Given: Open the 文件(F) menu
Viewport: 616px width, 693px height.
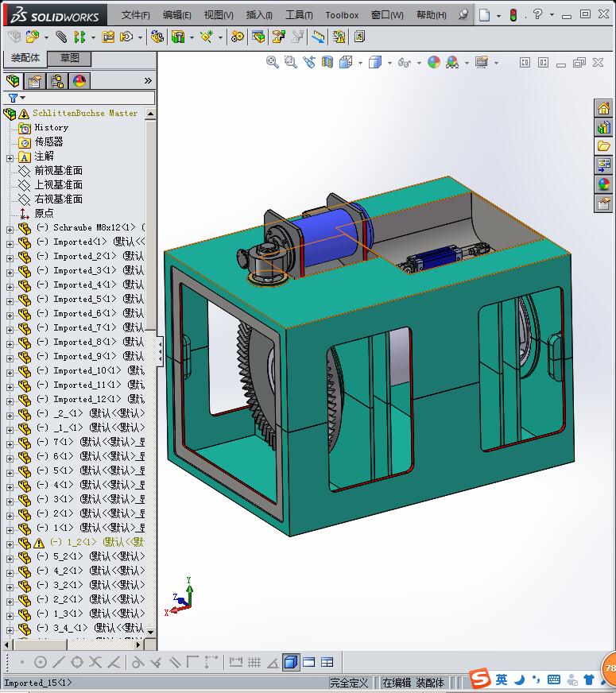Looking at the screenshot, I should [x=136, y=15].
